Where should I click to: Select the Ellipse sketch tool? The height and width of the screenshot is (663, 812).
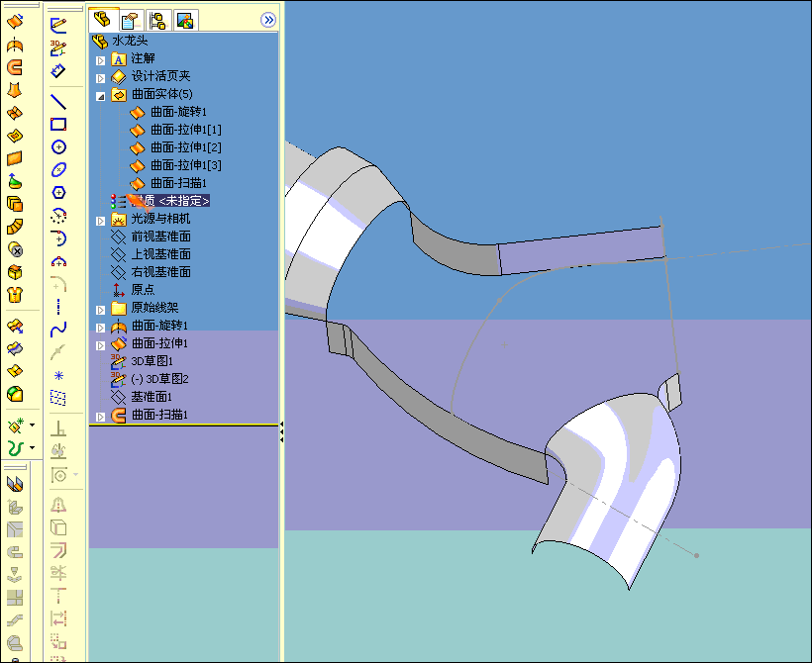(x=58, y=170)
